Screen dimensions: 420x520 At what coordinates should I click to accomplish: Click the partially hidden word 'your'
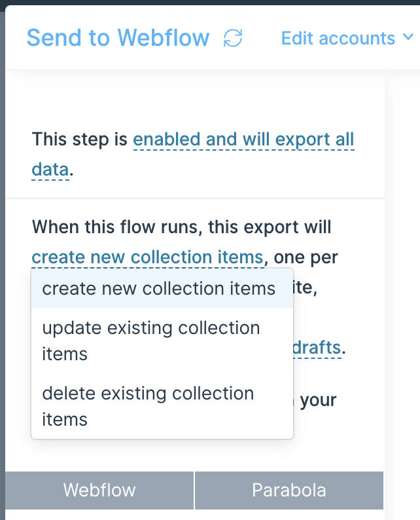[x=318, y=401]
